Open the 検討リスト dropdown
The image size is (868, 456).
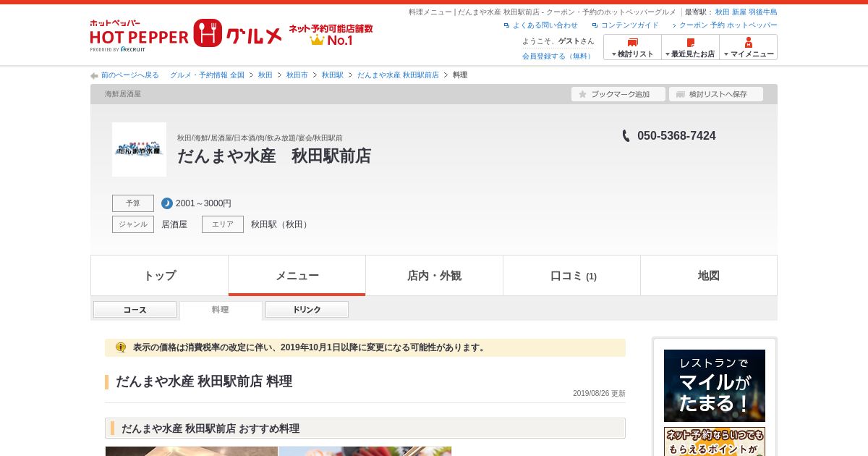[632, 47]
